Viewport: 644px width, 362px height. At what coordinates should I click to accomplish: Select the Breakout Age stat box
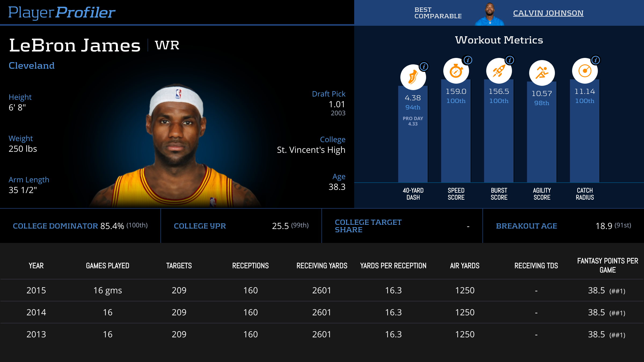coord(563,226)
